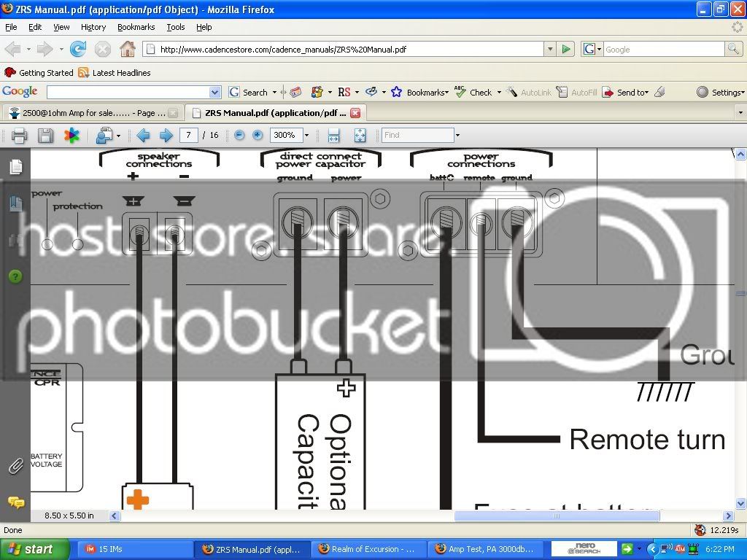
Task: Go back with the Firefox back arrow
Action: pyautogui.click(x=13, y=49)
